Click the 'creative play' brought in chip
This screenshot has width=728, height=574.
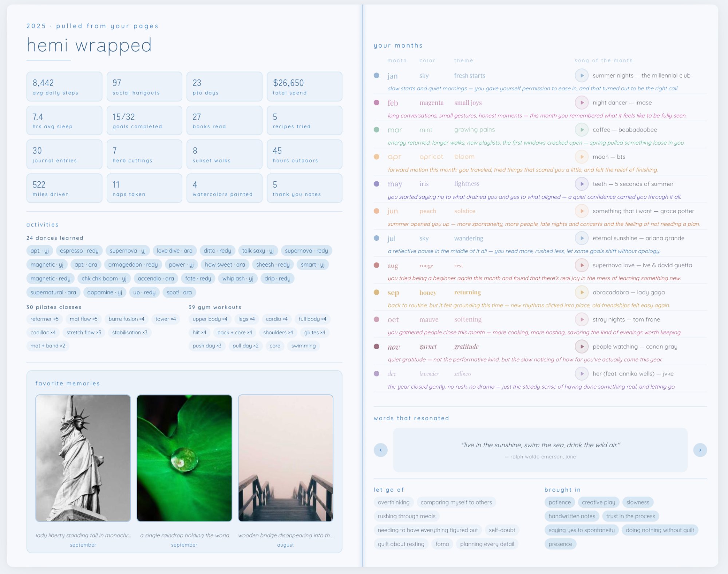pyautogui.click(x=598, y=503)
